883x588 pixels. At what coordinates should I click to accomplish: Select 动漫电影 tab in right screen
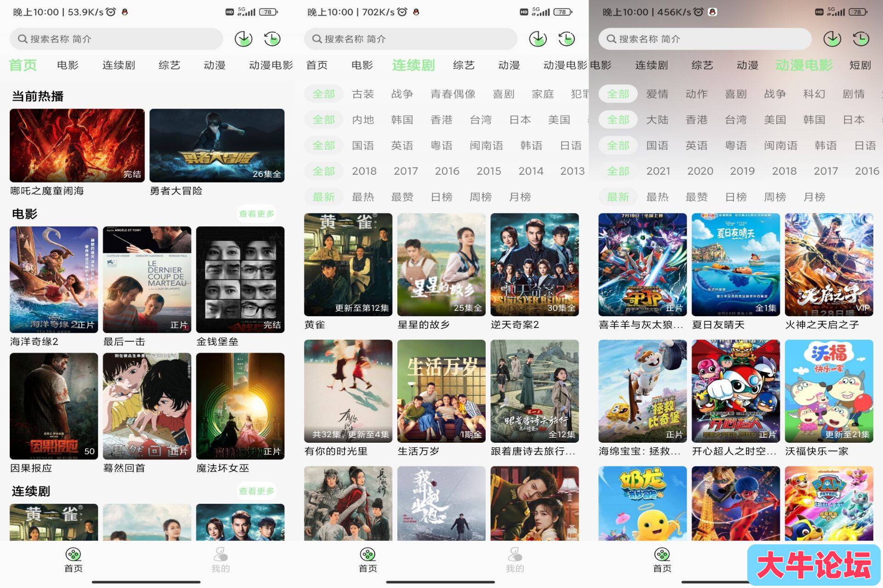pos(804,65)
